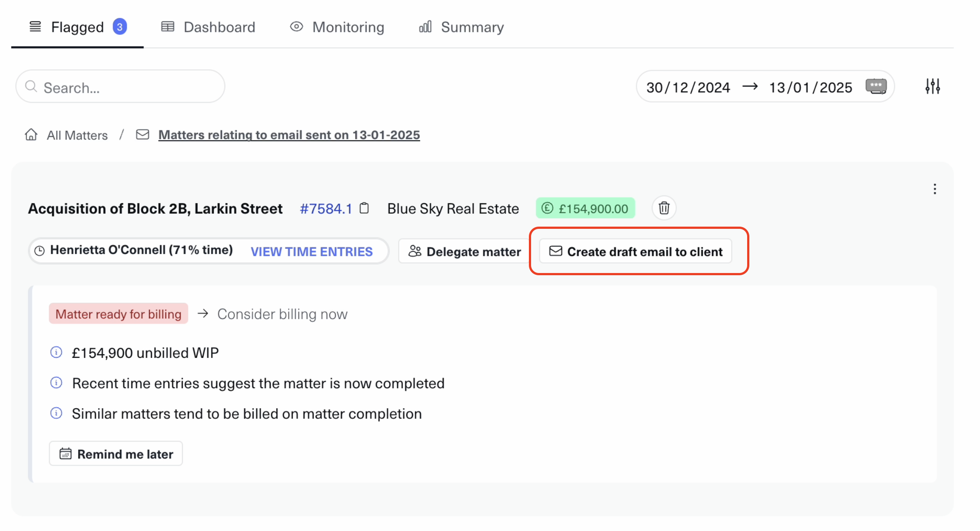
Task: Click the start date 30/12/2024
Action: click(x=688, y=87)
